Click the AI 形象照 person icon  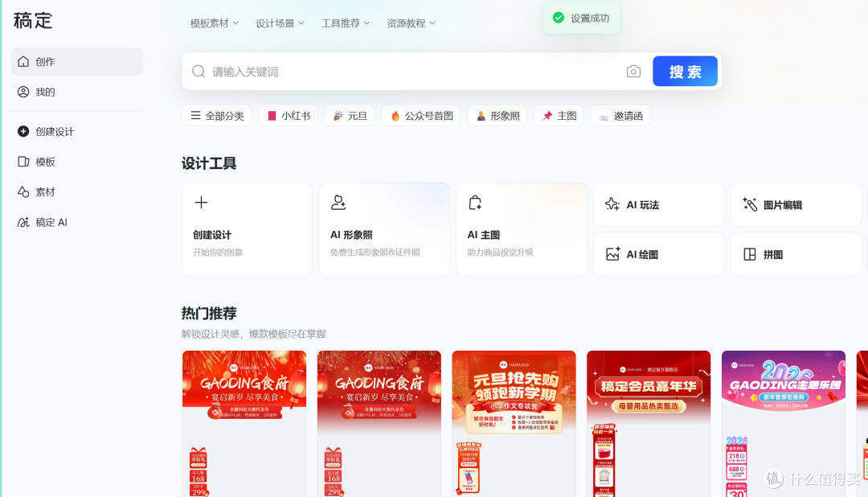pyautogui.click(x=338, y=202)
